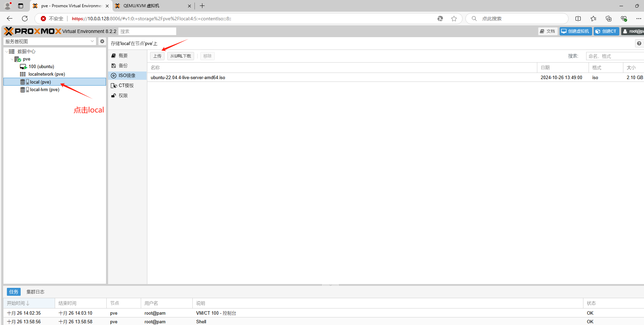Open the browser favorites list icon
The height and width of the screenshot is (325, 644).
pyautogui.click(x=593, y=19)
